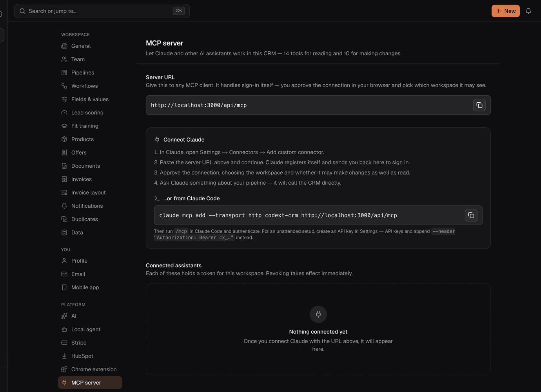Click the ⌘K shortcut badge
Viewport: 541px width, 392px height.
point(179,11)
